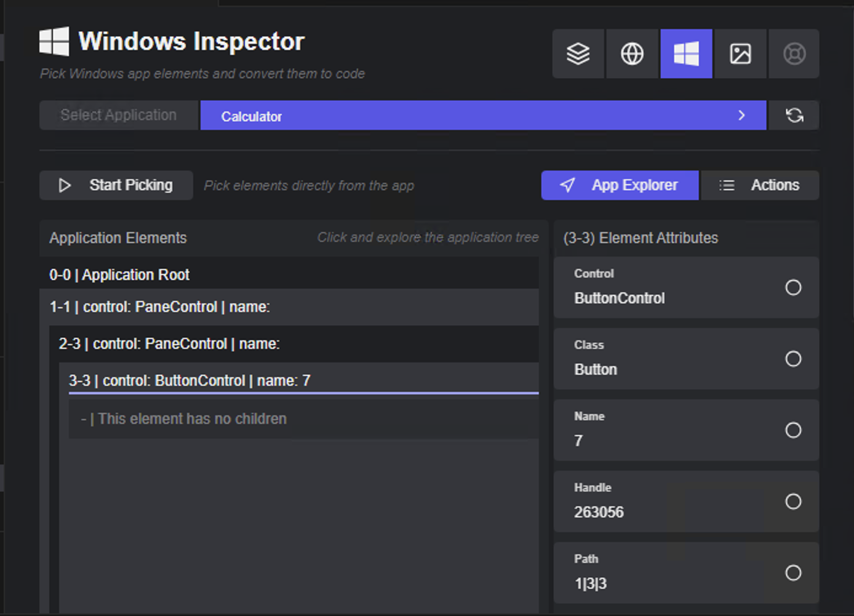Refresh the application list with the sync icon
The width and height of the screenshot is (854, 616).
(794, 115)
